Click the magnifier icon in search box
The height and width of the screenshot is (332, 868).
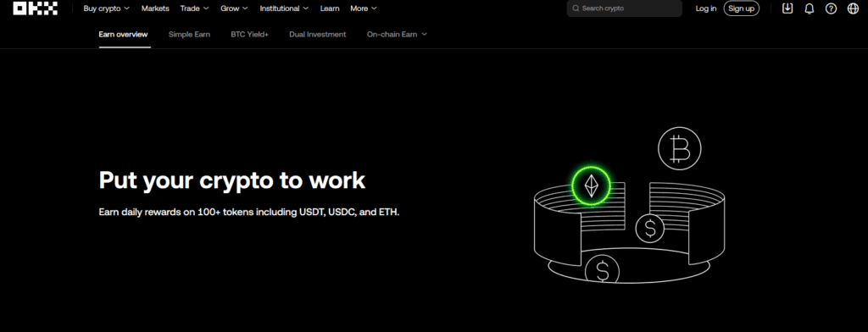(x=576, y=8)
